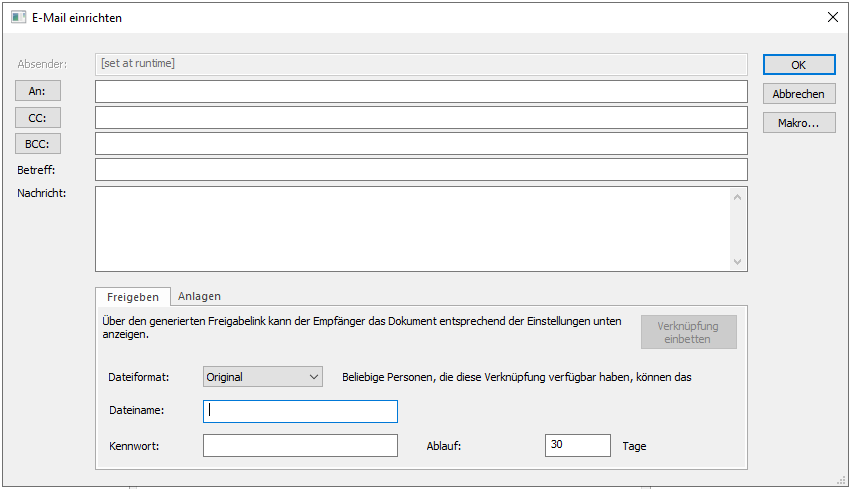851x489 pixels.
Task: Select the Freigeben tab
Action: tap(133, 297)
